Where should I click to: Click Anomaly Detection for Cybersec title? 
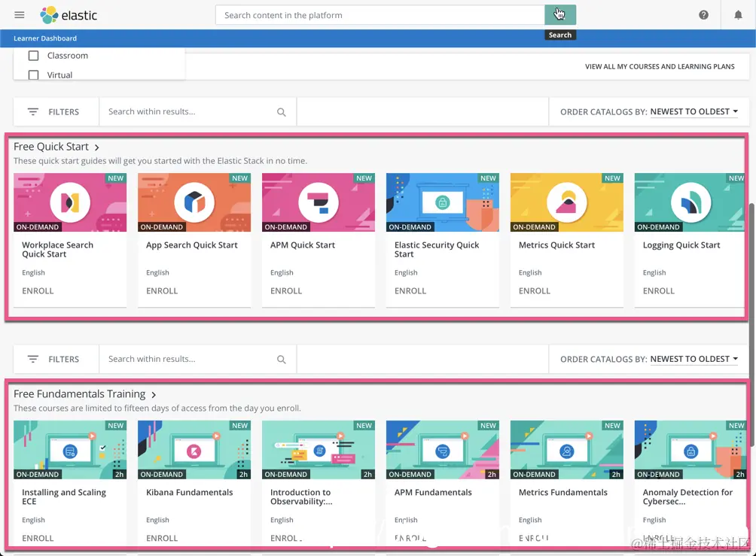[687, 497]
